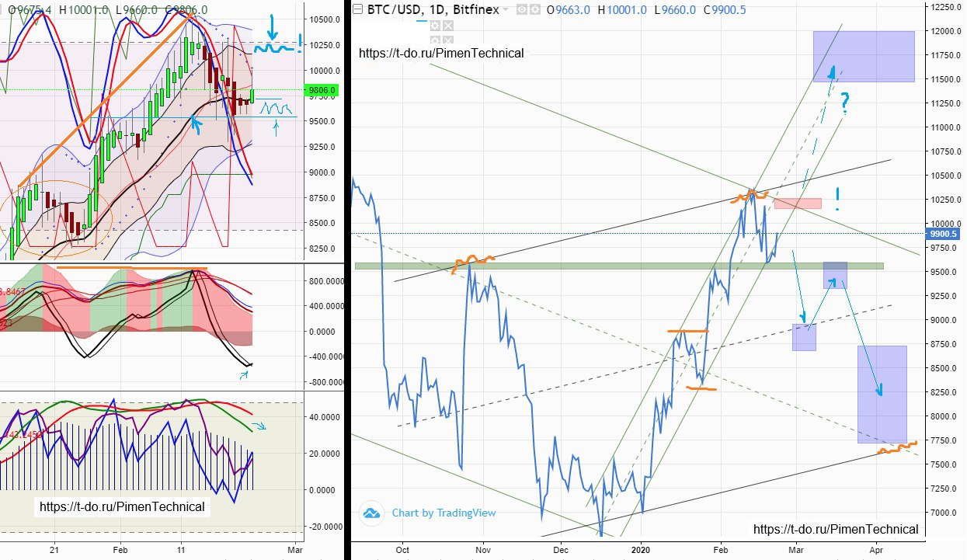Click the 12250.0 price axis label

click(947, 7)
